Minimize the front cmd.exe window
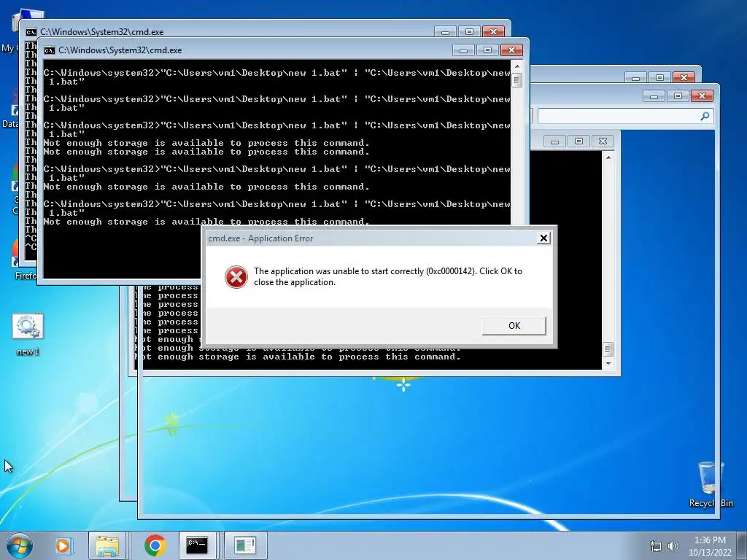The image size is (747, 560). point(463,50)
